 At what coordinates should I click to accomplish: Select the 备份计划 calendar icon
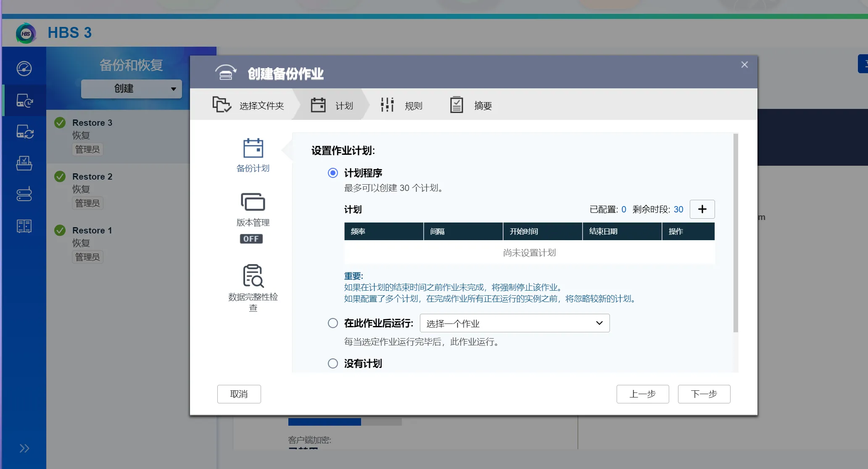253,148
